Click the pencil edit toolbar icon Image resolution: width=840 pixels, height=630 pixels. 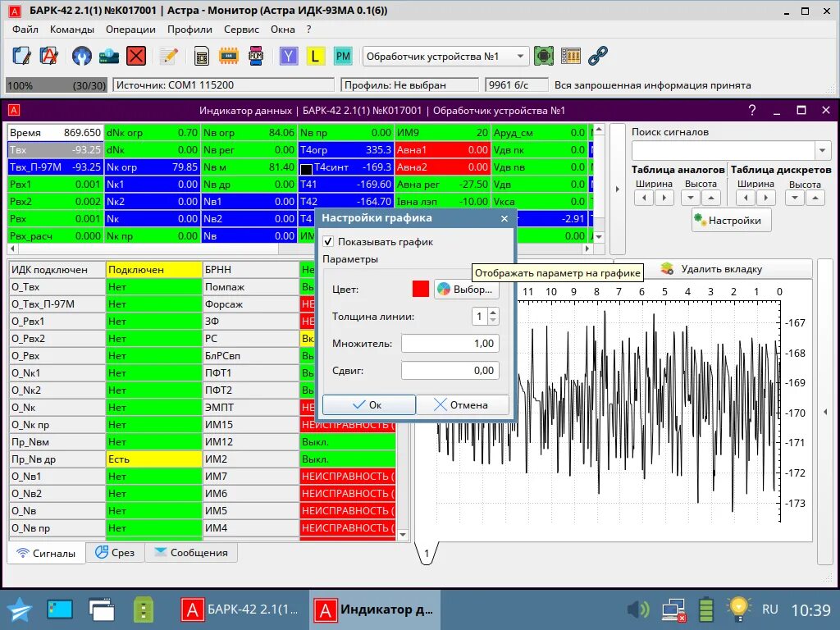[x=169, y=56]
